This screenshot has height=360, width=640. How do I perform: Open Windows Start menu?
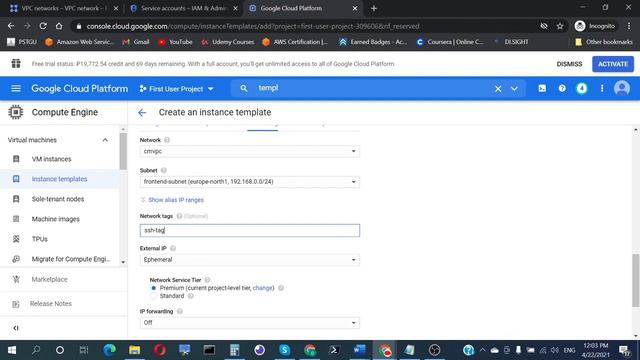tap(12, 350)
